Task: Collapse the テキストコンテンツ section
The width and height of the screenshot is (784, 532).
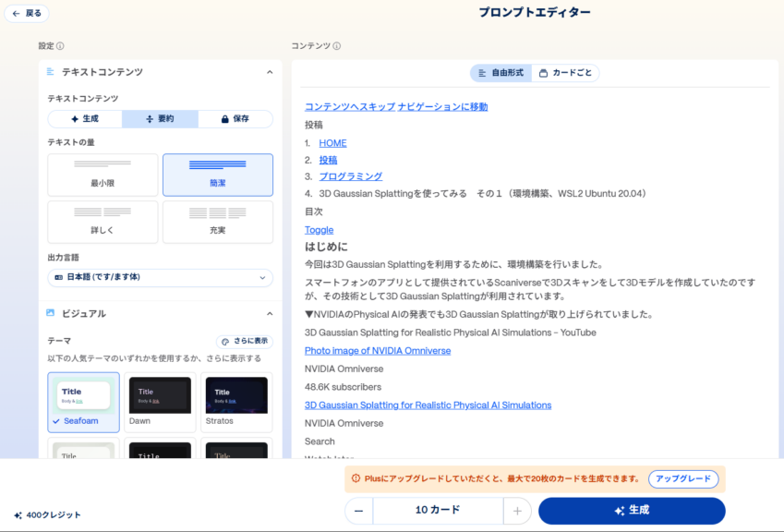Action: coord(269,72)
